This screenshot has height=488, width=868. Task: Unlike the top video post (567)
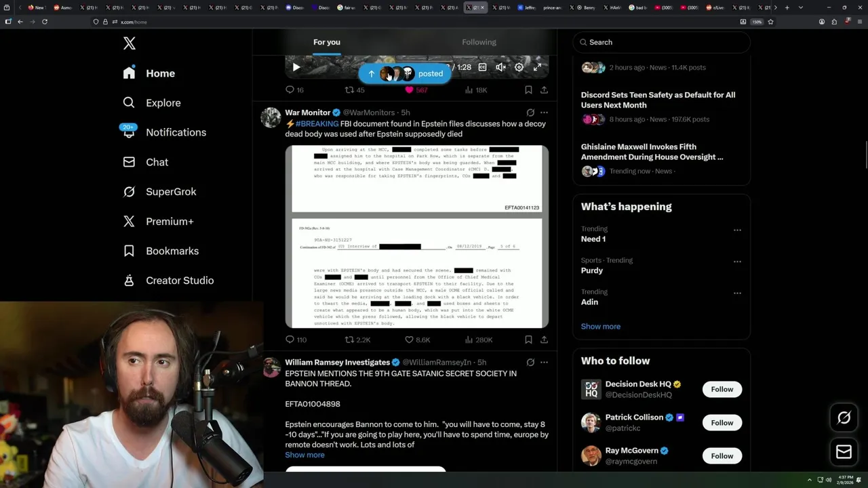416,90
